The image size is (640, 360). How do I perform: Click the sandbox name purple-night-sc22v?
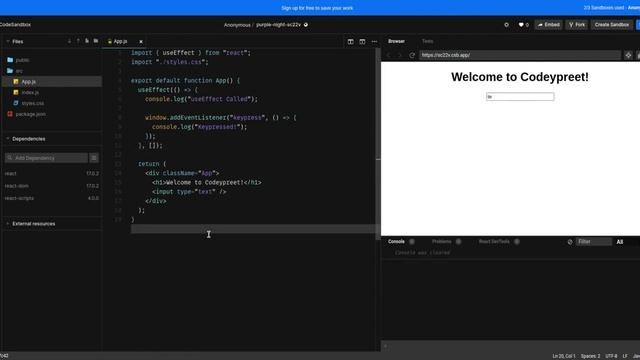point(278,25)
